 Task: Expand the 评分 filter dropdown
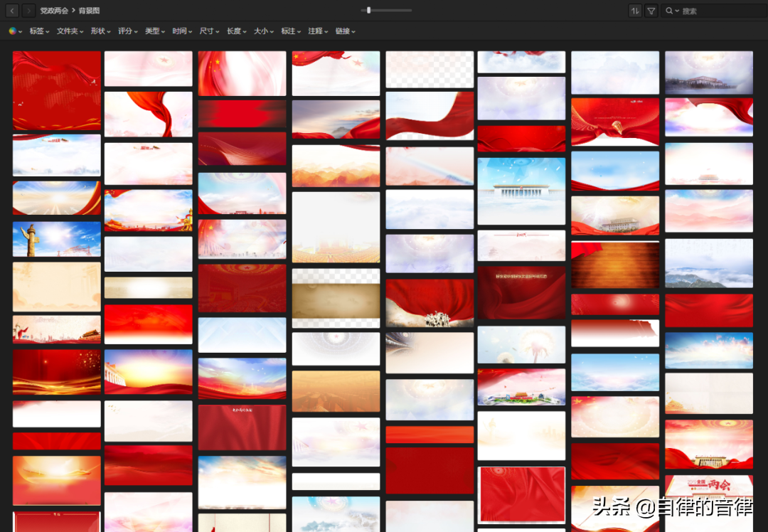coord(127,31)
